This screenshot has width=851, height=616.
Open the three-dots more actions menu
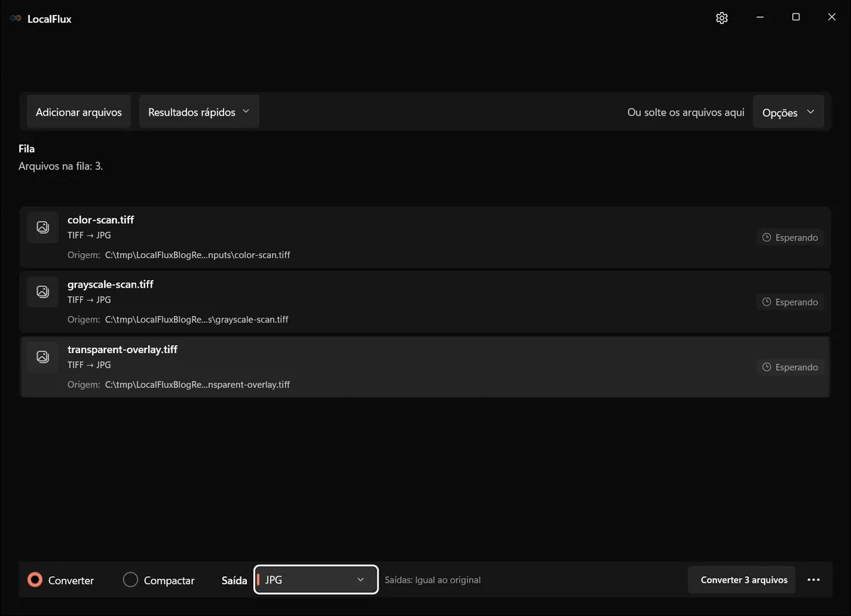813,580
